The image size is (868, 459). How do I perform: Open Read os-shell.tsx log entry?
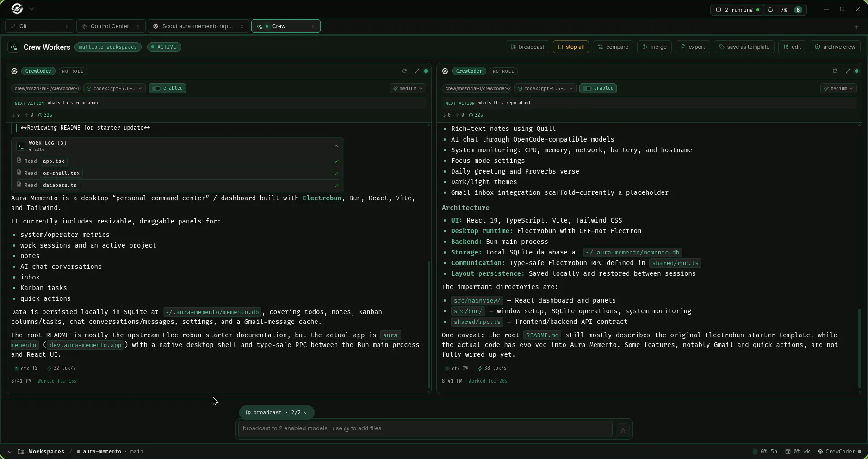pyautogui.click(x=178, y=173)
